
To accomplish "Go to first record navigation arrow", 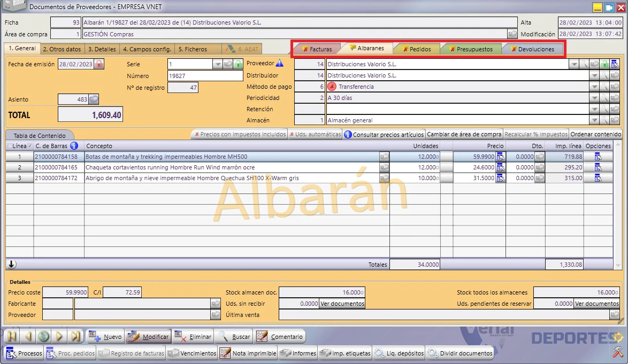I will [12, 336].
